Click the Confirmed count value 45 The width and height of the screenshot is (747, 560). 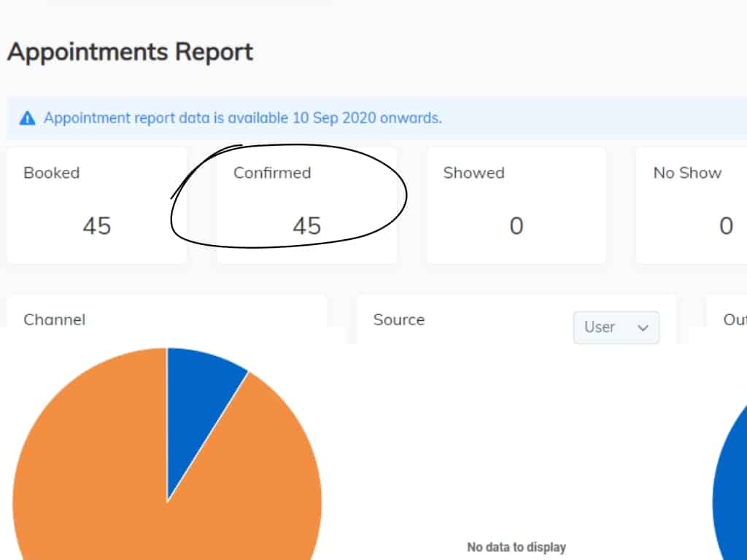[x=306, y=226]
